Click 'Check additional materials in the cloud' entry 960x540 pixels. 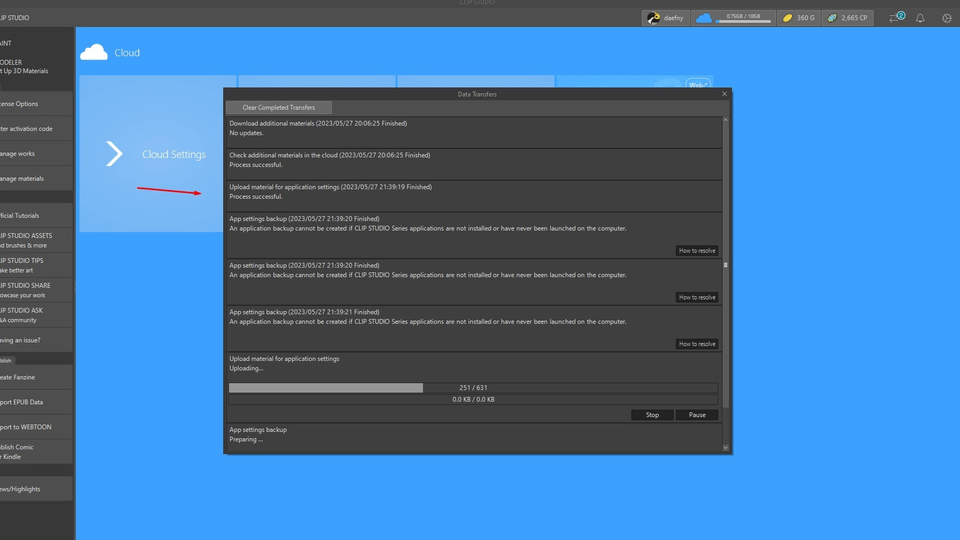pos(474,164)
